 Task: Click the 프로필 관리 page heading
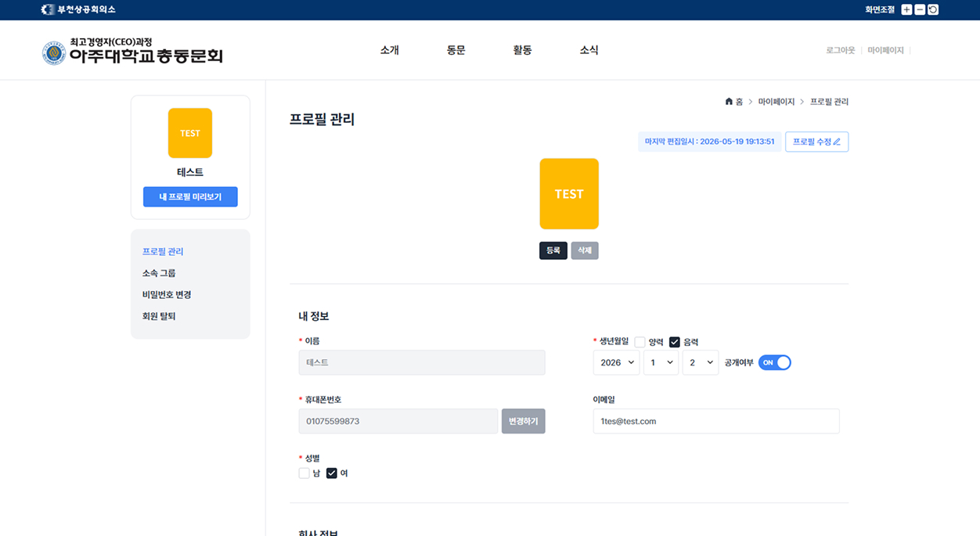[x=322, y=120]
